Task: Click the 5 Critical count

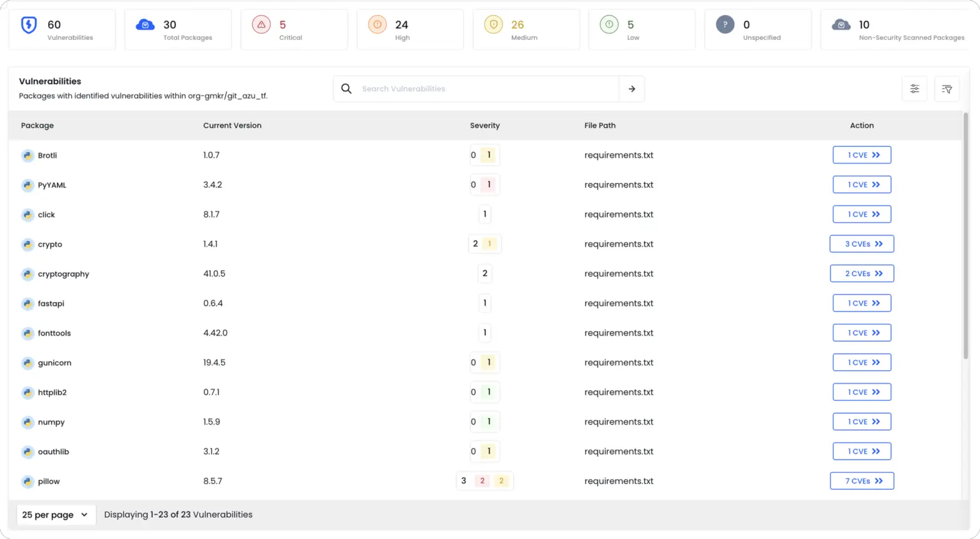Action: click(x=283, y=25)
